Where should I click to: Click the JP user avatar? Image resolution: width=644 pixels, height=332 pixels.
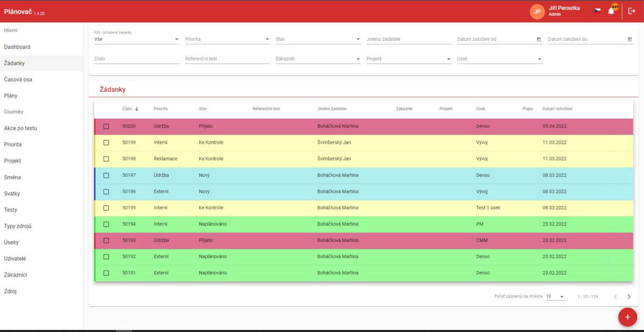(x=537, y=11)
